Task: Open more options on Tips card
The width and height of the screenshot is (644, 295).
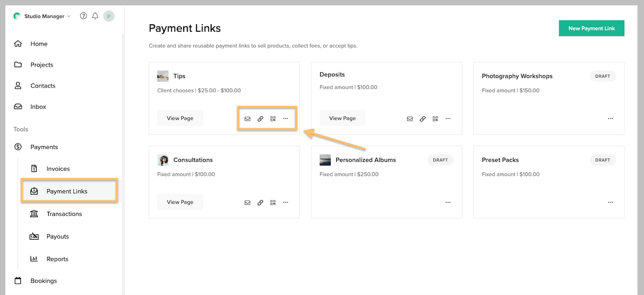Action: coord(286,119)
